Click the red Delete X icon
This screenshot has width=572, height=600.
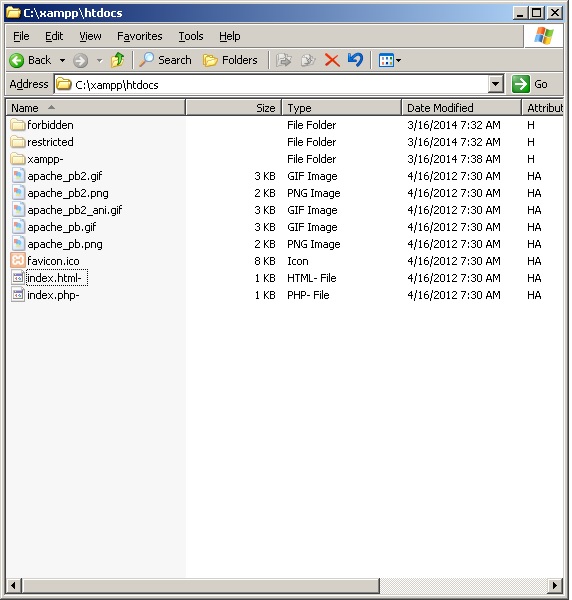(332, 60)
